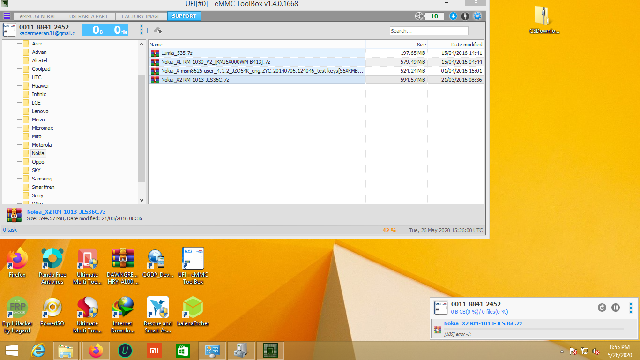Select the Lenovo folder in tree
Screen dimensions: 640x360
coord(40,111)
